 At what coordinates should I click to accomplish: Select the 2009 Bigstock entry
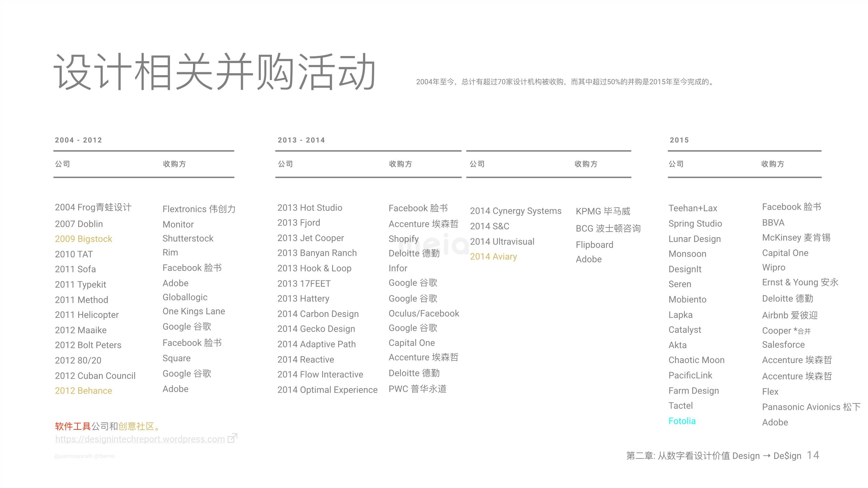(x=83, y=239)
